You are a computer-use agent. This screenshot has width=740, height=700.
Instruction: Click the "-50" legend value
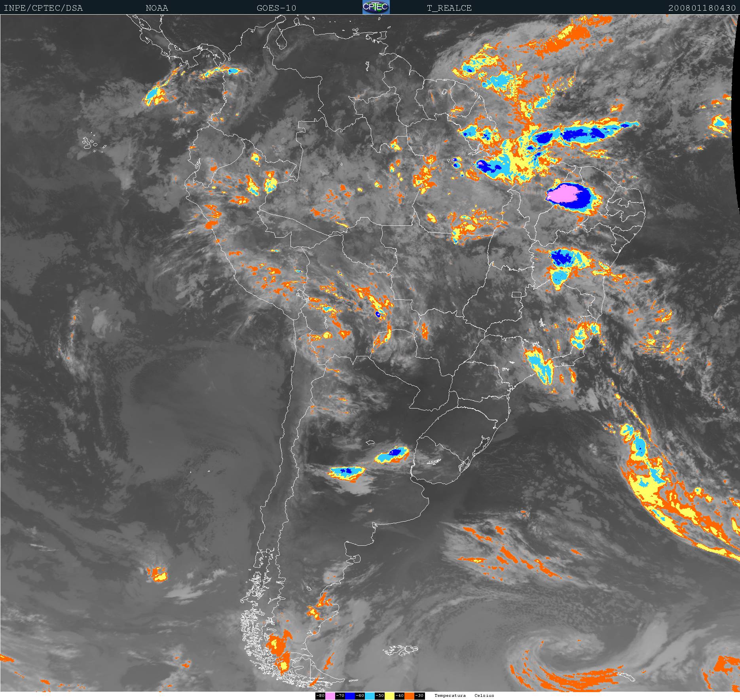(x=380, y=696)
